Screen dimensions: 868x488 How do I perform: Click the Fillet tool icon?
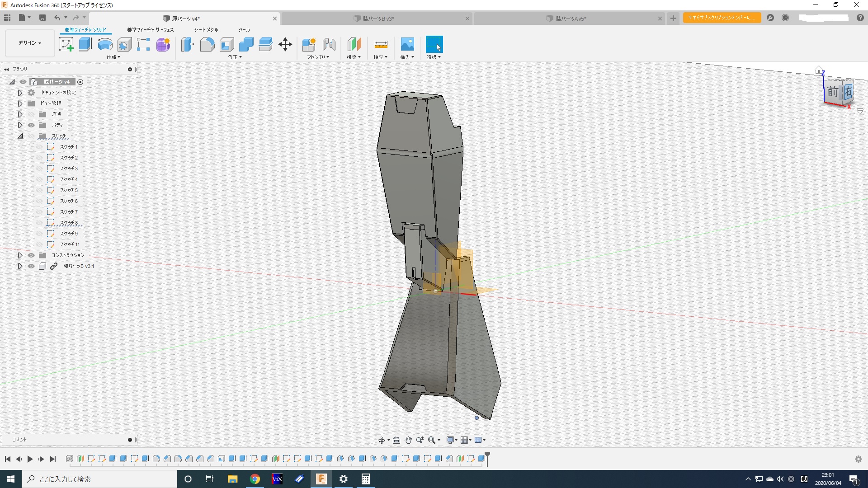click(207, 44)
